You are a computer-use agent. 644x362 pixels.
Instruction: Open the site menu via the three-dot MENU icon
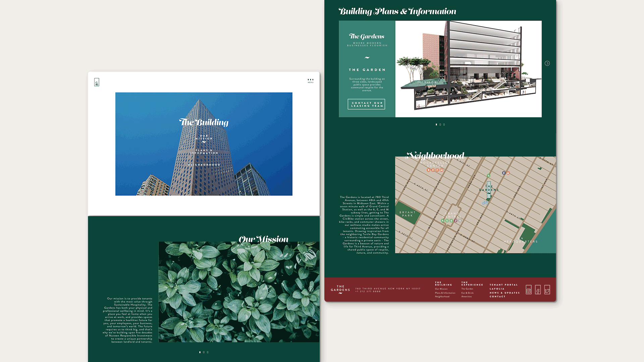(x=310, y=80)
